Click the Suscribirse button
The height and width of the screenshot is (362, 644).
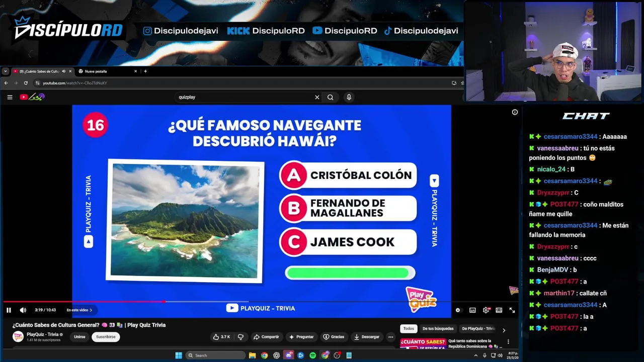point(106,337)
